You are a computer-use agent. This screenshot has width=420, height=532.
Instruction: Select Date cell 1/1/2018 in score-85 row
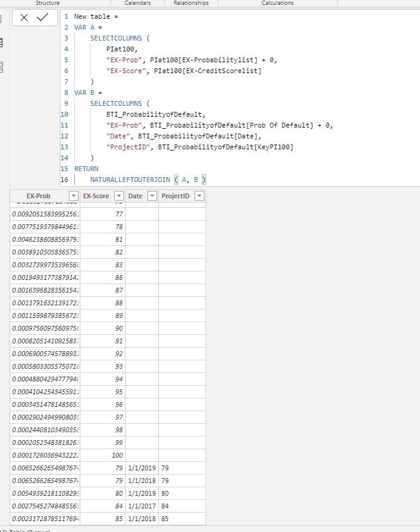[142, 519]
